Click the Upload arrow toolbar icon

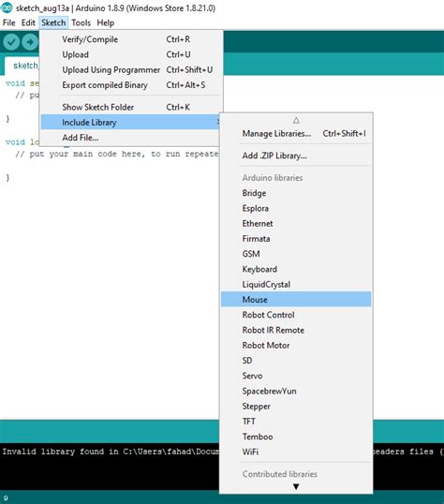point(30,42)
